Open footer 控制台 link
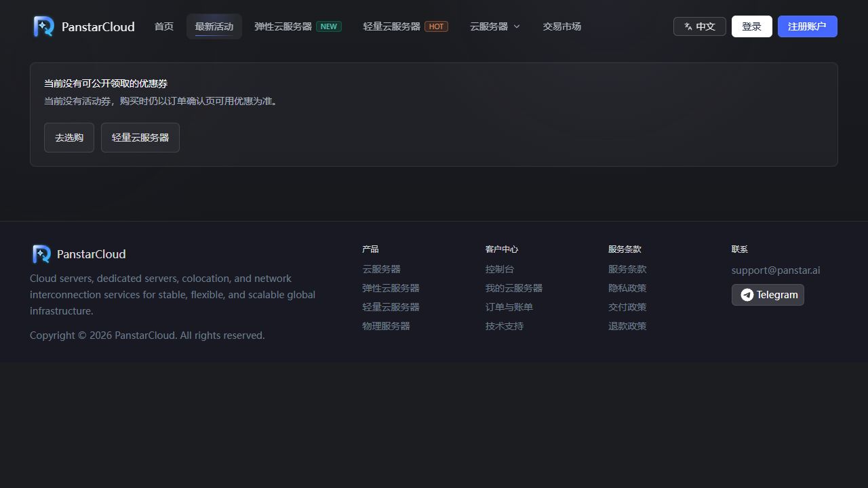Image resolution: width=868 pixels, height=488 pixels. pyautogui.click(x=500, y=269)
